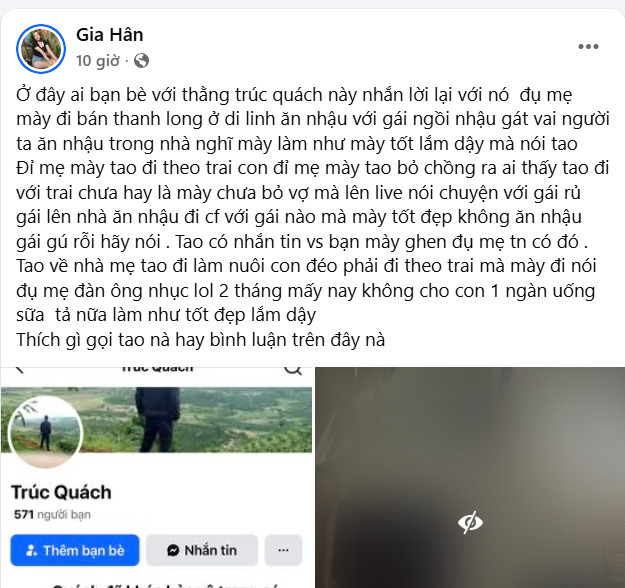Click the Thêm bạn bè button
The height and width of the screenshot is (588, 625).
[x=75, y=551]
